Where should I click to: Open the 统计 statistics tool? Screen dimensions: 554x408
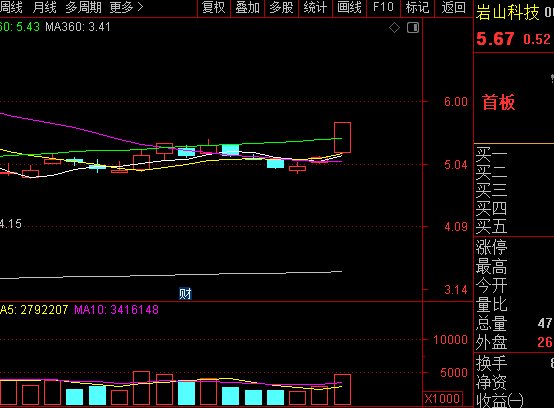pyautogui.click(x=316, y=7)
